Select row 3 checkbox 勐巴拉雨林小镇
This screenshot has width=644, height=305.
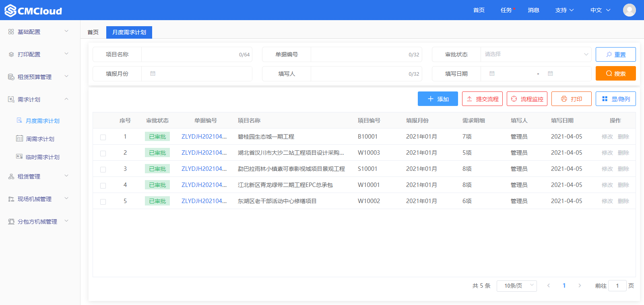pyautogui.click(x=103, y=169)
